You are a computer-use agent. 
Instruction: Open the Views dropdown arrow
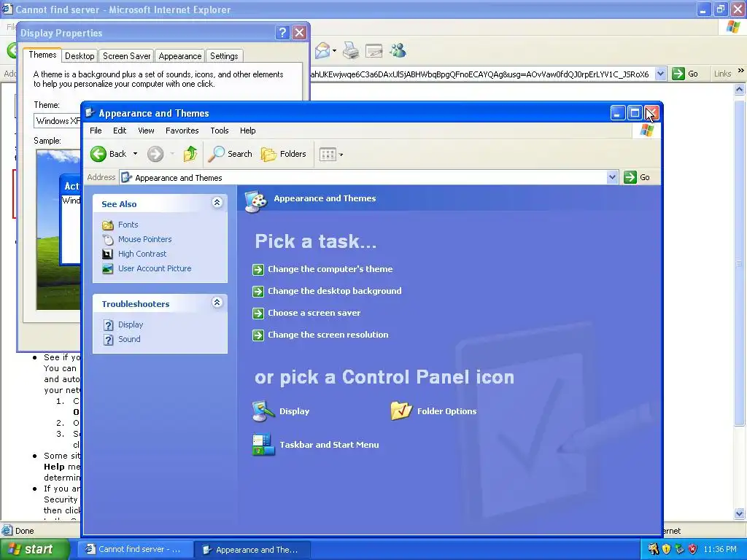[x=341, y=155]
